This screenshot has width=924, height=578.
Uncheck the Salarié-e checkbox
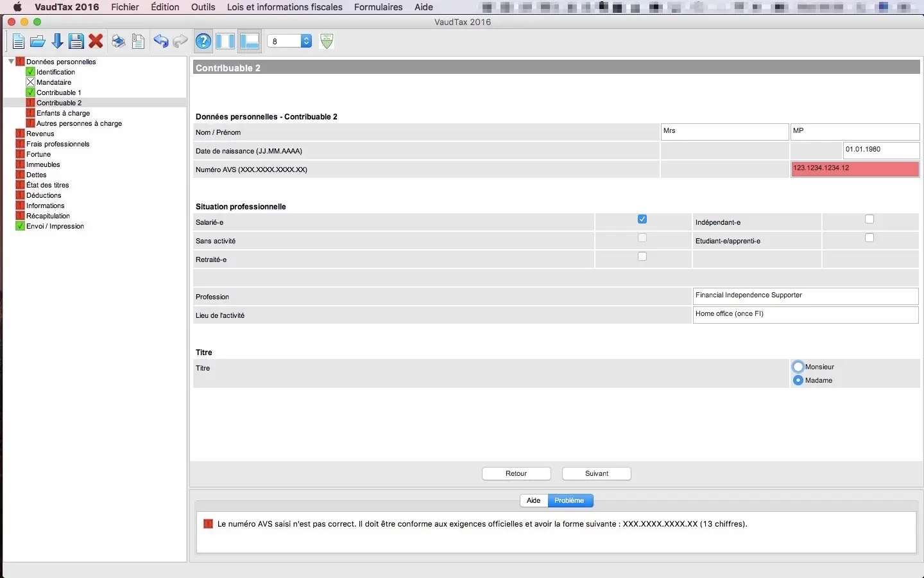642,219
